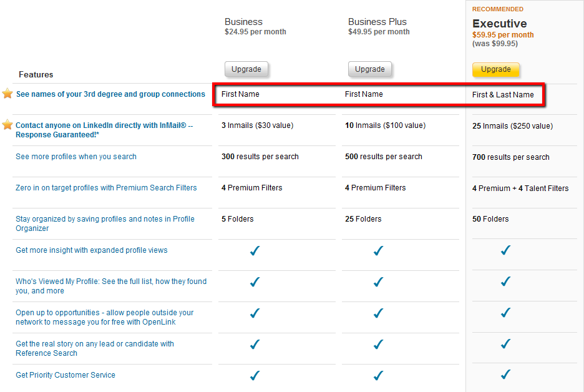584x392 pixels.
Task: Open the OpenLink opportunities feature link
Action: point(105,317)
